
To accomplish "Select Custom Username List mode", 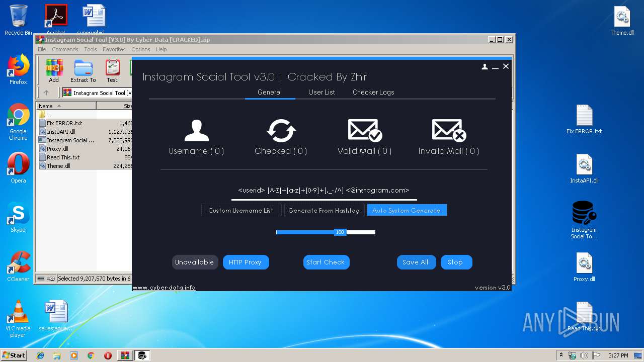I will tap(241, 210).
